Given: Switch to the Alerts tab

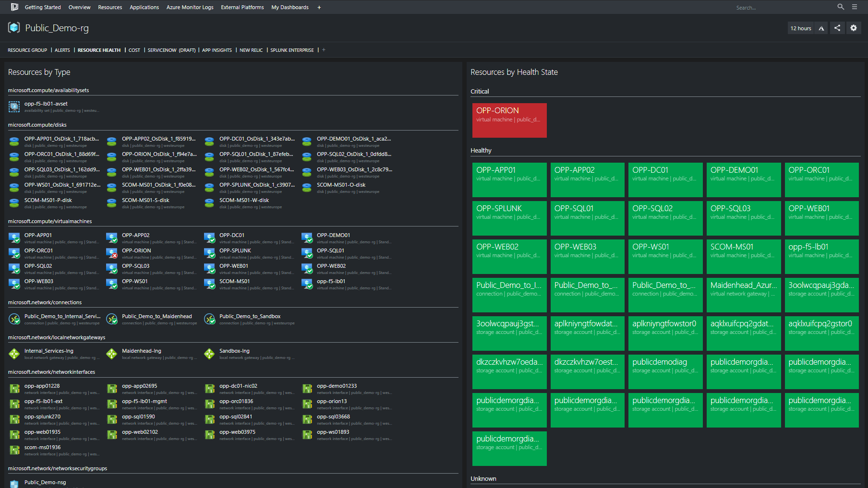Looking at the screenshot, I should (x=62, y=50).
